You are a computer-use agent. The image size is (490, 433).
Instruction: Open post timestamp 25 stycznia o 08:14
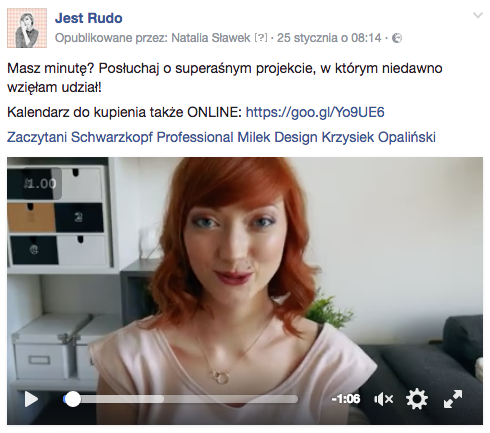[329, 38]
